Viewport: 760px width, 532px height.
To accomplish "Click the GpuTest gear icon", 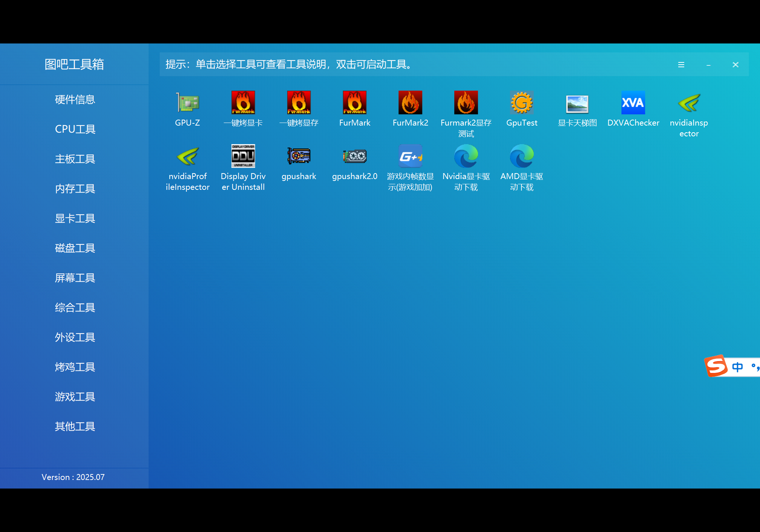I will pos(522,103).
